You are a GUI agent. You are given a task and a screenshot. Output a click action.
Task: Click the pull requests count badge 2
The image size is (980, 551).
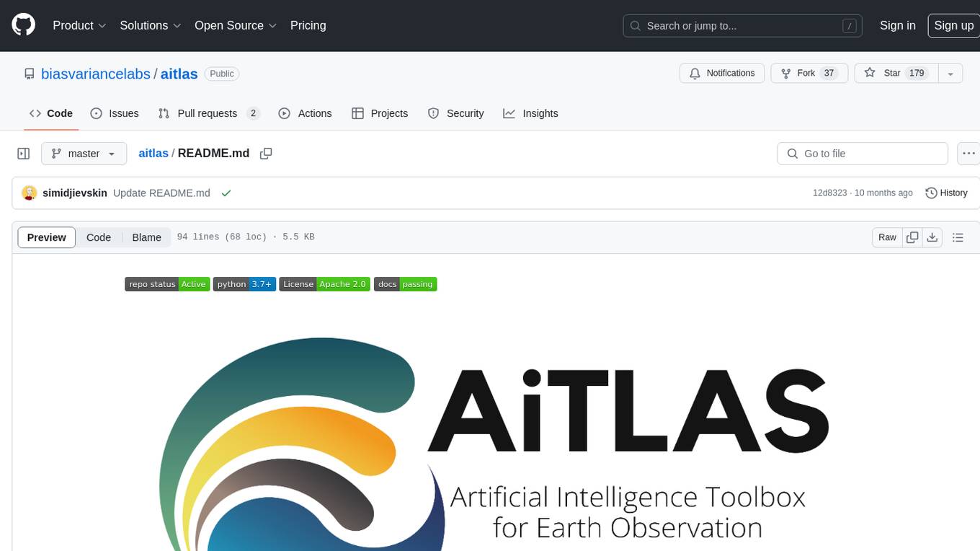pyautogui.click(x=253, y=113)
